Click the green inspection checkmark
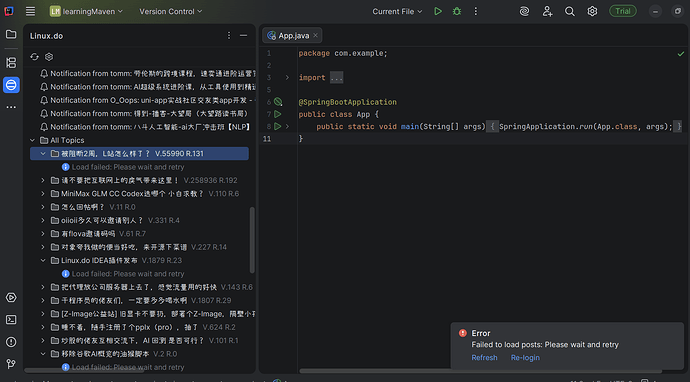The width and height of the screenshot is (690, 382). tap(681, 54)
